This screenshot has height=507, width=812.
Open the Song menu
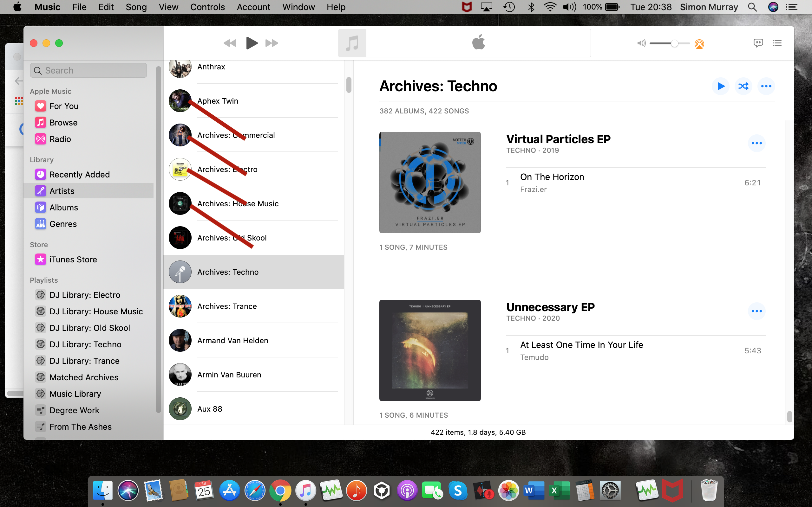136,7
